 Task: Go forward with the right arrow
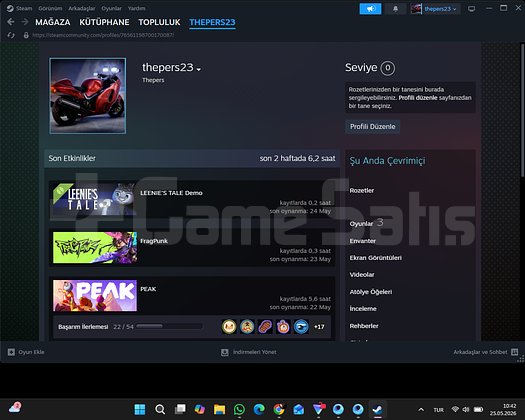click(25, 22)
